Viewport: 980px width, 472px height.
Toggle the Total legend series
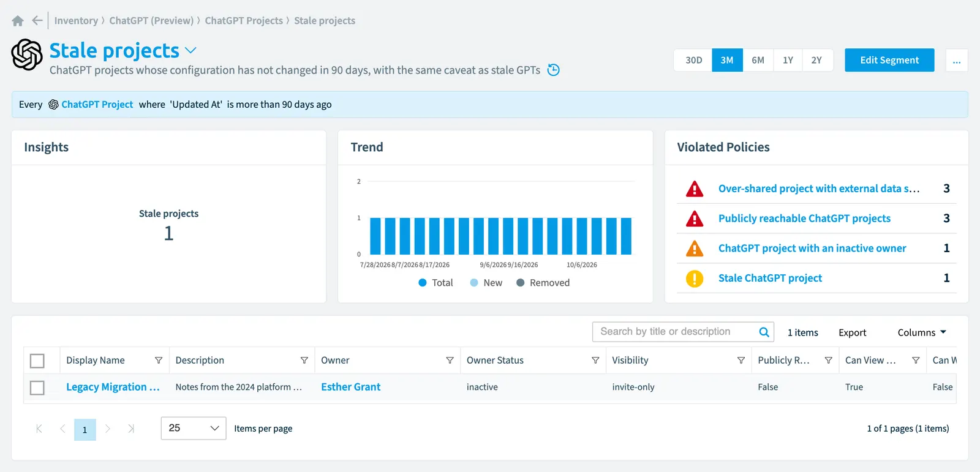point(435,283)
